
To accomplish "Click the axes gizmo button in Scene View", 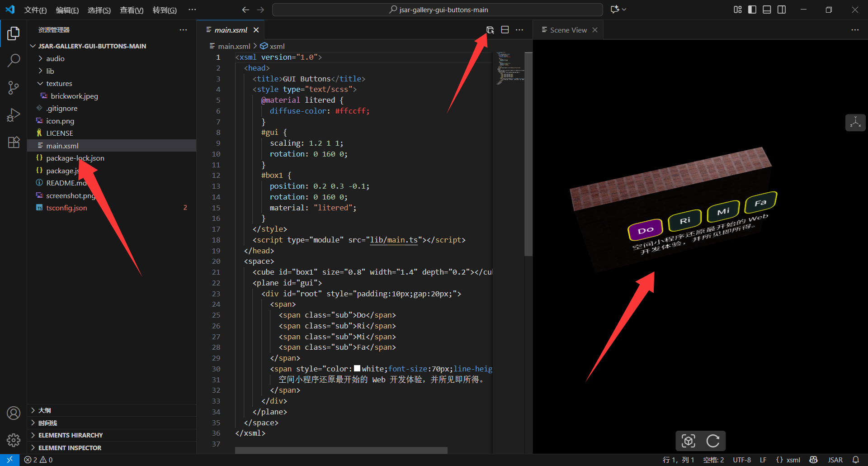I will [x=855, y=123].
